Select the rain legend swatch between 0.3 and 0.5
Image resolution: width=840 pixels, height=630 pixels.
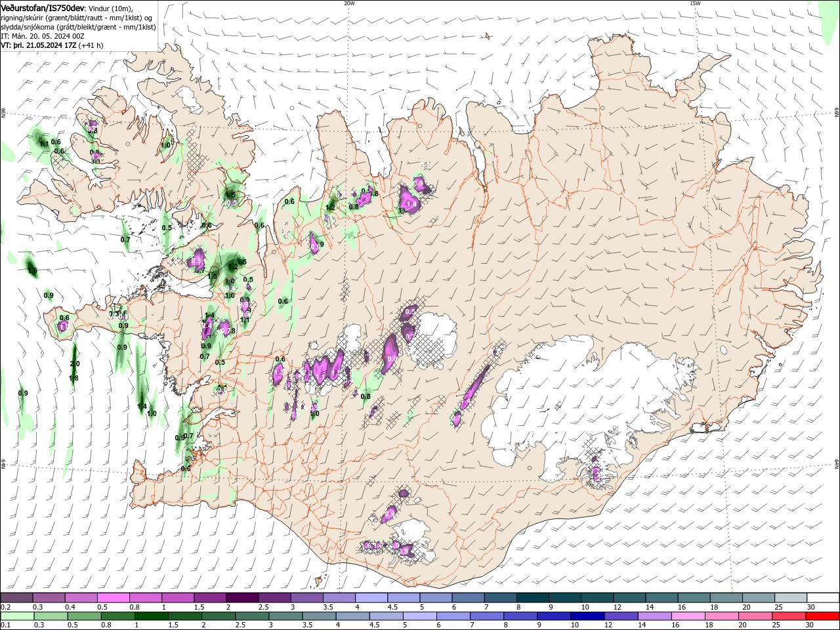(51, 616)
